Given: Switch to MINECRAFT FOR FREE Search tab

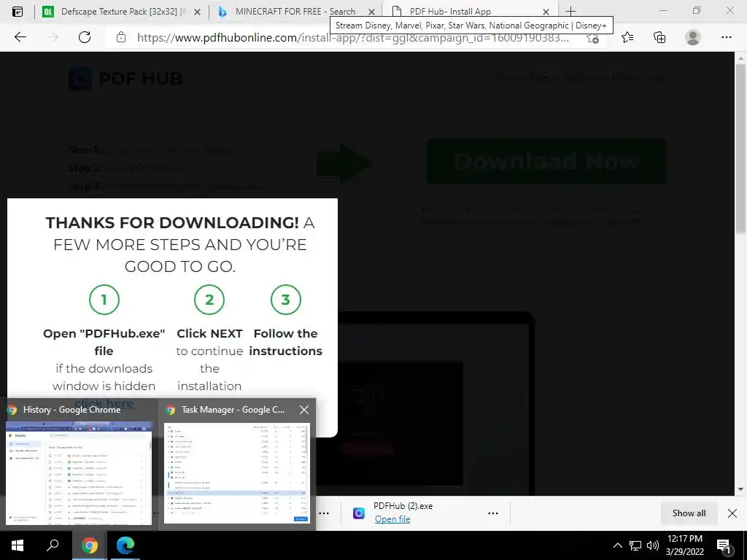Looking at the screenshot, I should [295, 12].
